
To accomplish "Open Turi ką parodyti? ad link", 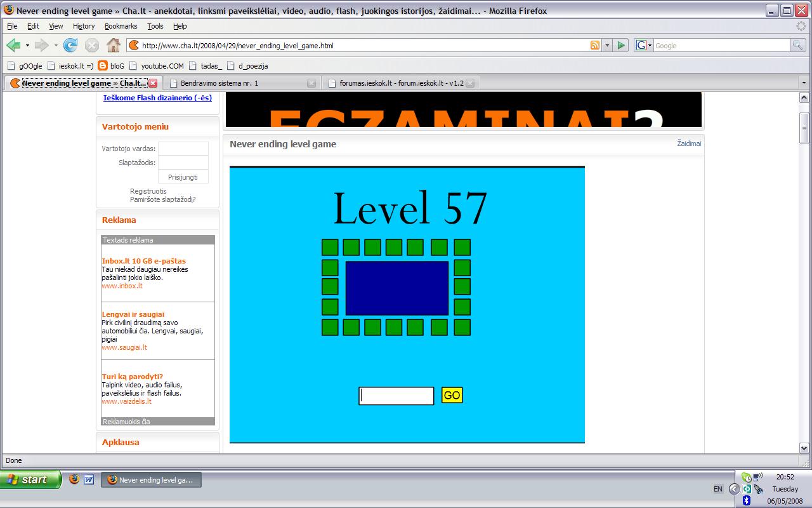I will tap(133, 377).
